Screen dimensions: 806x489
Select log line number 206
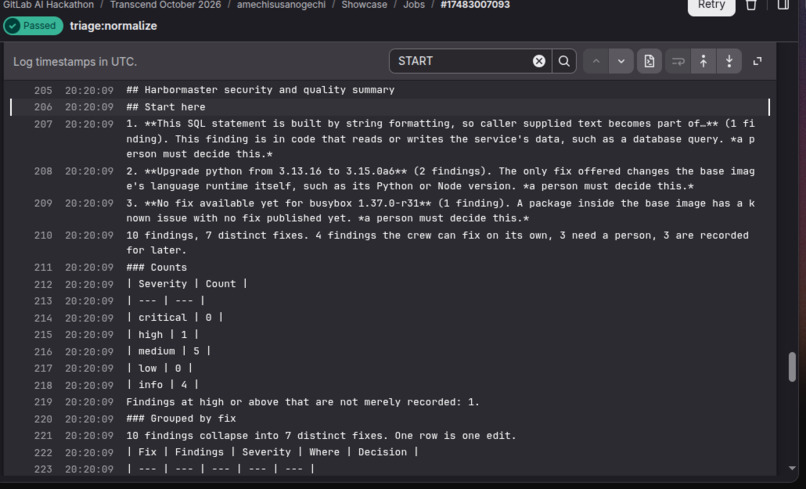(x=43, y=107)
